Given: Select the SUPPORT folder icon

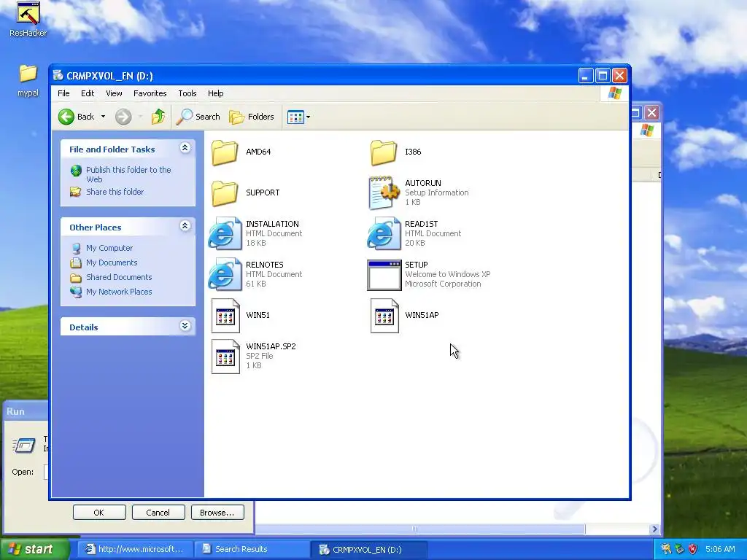Looking at the screenshot, I should point(225,193).
